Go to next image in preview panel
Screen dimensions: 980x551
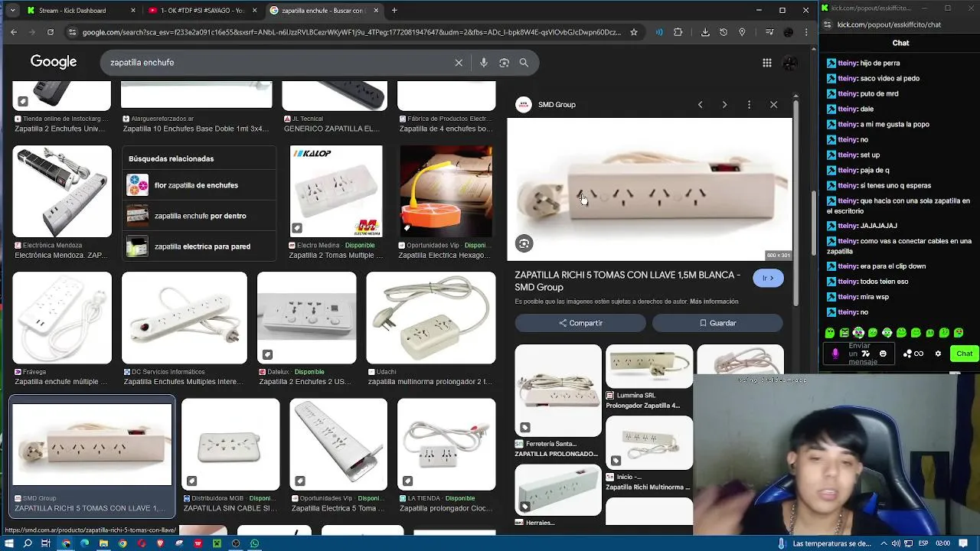click(724, 105)
